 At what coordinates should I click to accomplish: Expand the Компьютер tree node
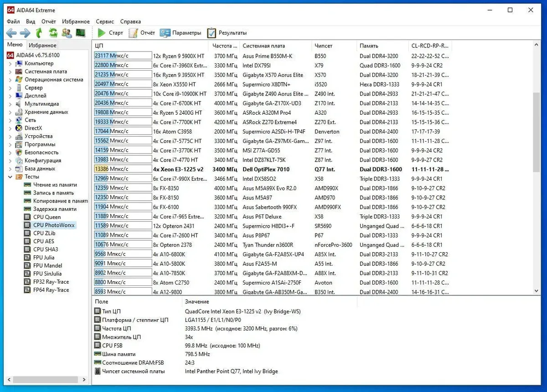pos(10,64)
